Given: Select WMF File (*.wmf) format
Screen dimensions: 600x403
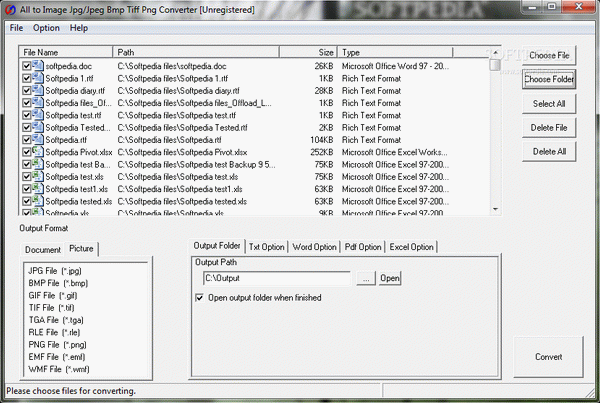Looking at the screenshot, I should pyautogui.click(x=59, y=369).
